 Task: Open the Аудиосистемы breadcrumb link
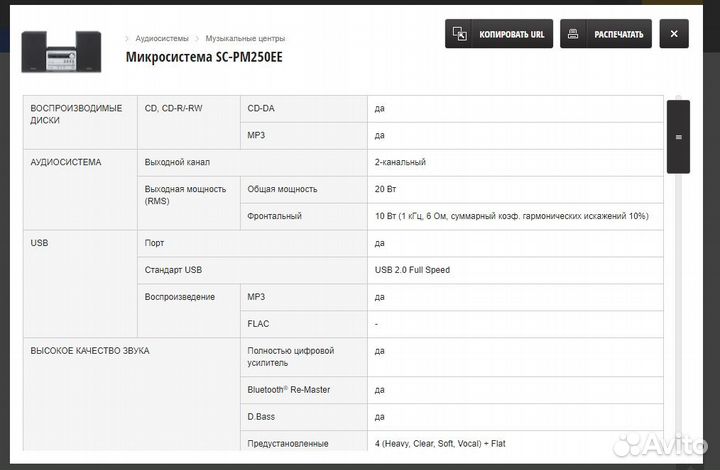point(162,39)
